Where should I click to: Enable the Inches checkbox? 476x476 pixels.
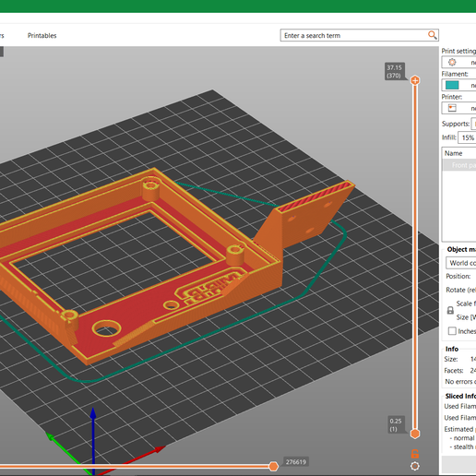[452, 331]
